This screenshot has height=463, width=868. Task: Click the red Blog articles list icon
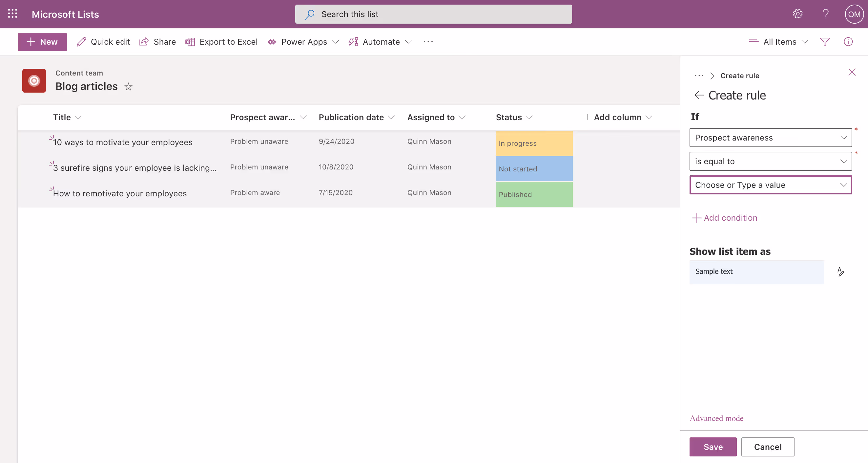[34, 81]
